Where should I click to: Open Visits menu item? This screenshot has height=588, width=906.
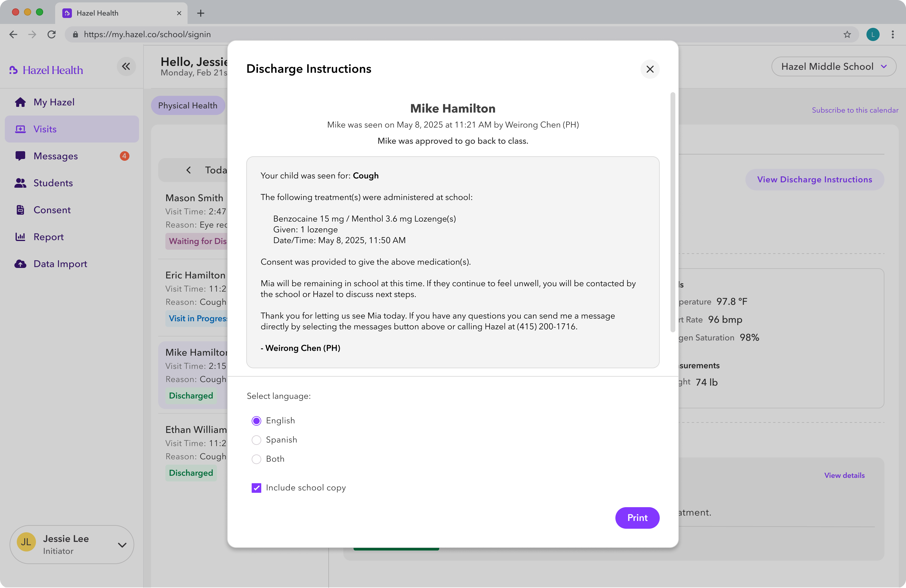(x=72, y=129)
